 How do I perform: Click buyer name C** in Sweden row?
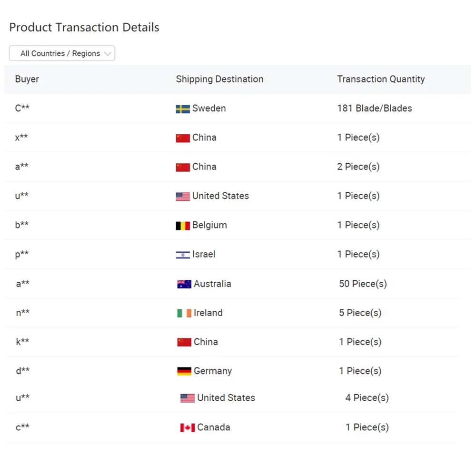click(x=22, y=109)
